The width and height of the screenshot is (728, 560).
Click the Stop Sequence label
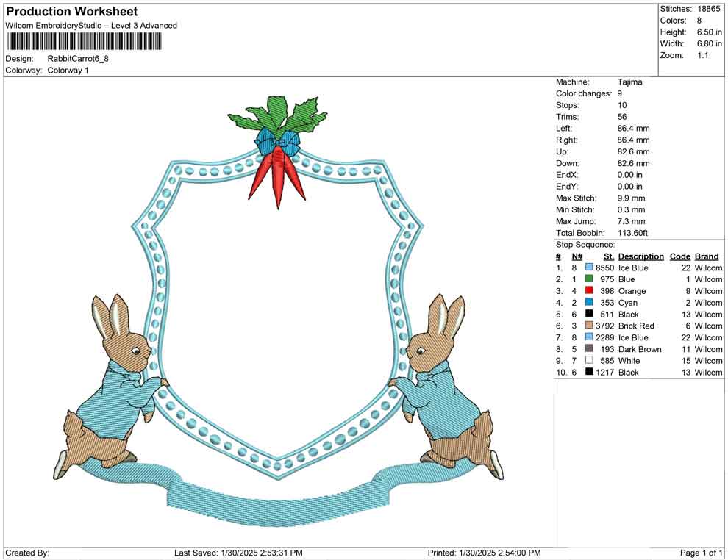pos(585,245)
